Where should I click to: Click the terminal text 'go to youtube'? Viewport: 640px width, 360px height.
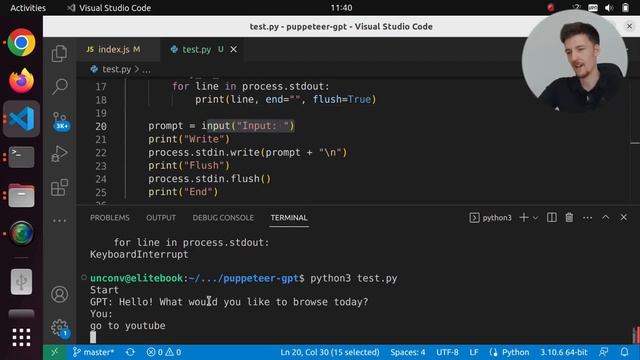point(128,326)
